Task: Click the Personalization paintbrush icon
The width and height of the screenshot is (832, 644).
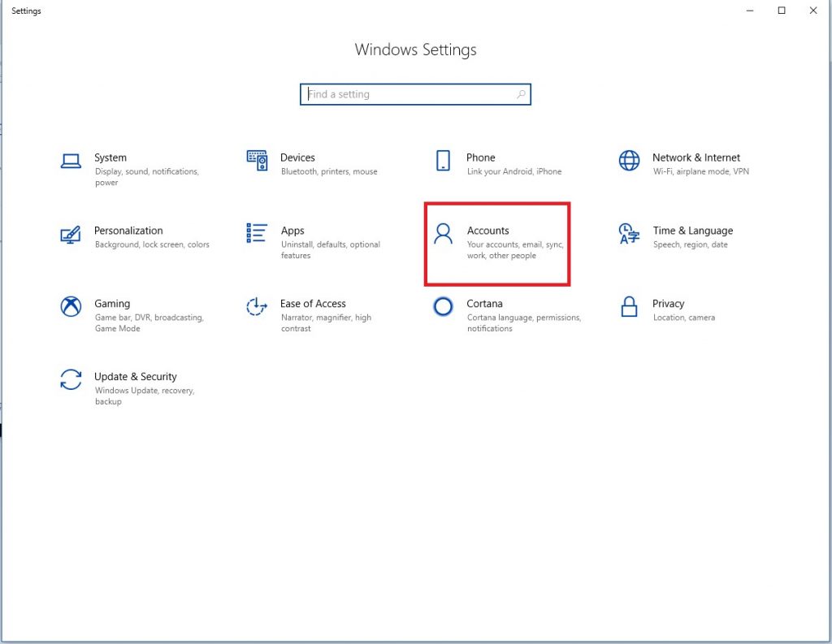Action: point(71,234)
